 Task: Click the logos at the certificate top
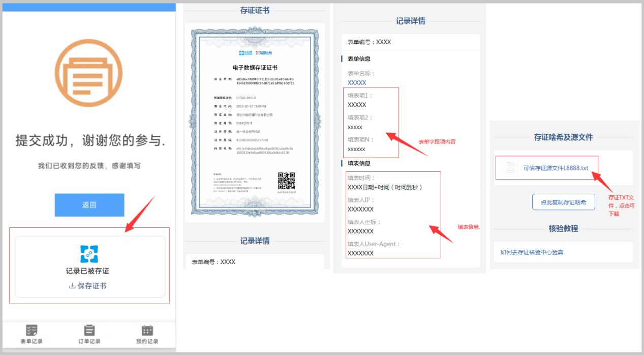(255, 52)
